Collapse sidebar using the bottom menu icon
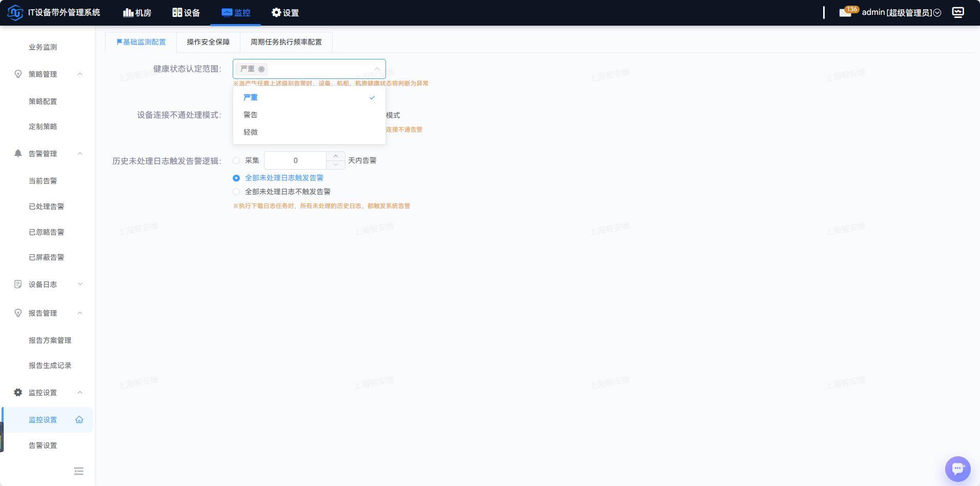Image resolution: width=980 pixels, height=486 pixels. click(78, 471)
